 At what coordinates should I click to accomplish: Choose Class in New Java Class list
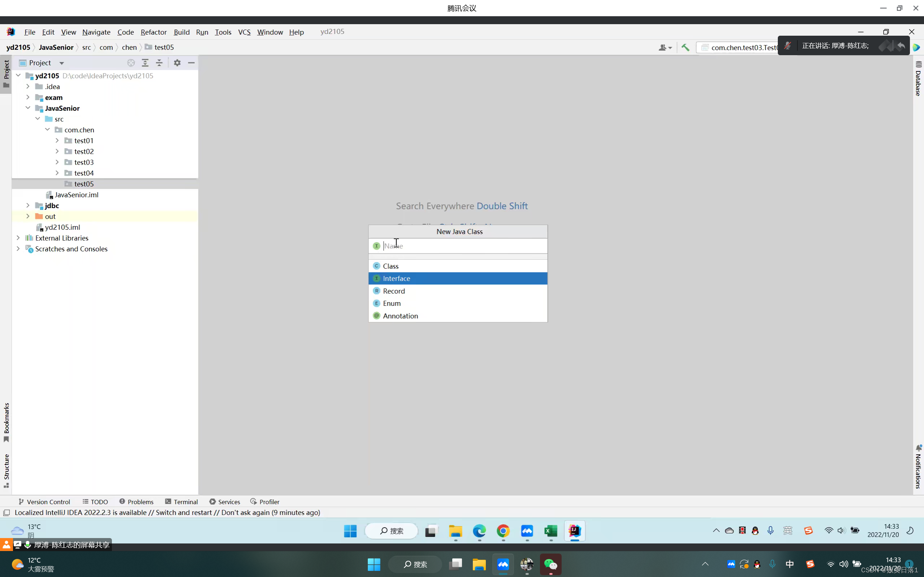click(391, 266)
